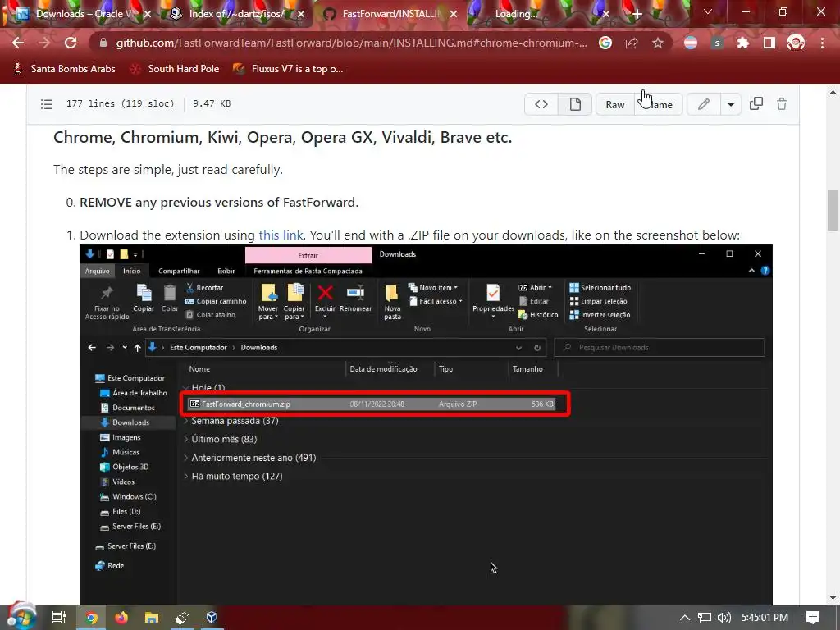Click the 5:45:01 PM taskbar clock
This screenshot has width=840, height=630.
click(x=765, y=618)
